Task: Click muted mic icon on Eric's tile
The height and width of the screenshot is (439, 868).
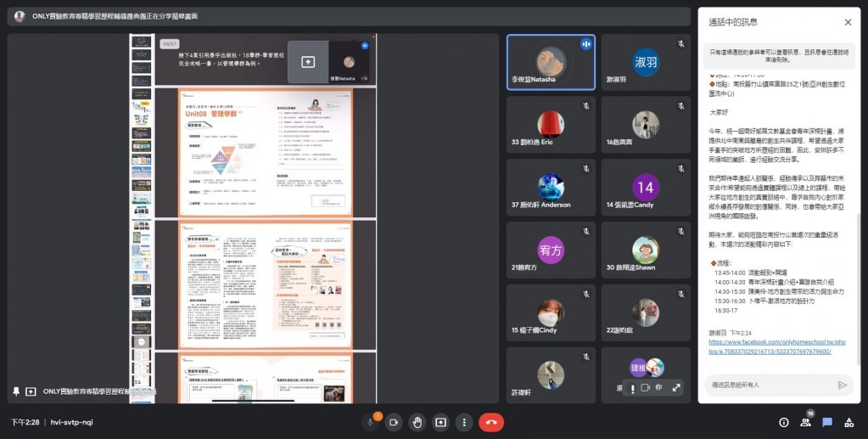Action: click(x=586, y=106)
